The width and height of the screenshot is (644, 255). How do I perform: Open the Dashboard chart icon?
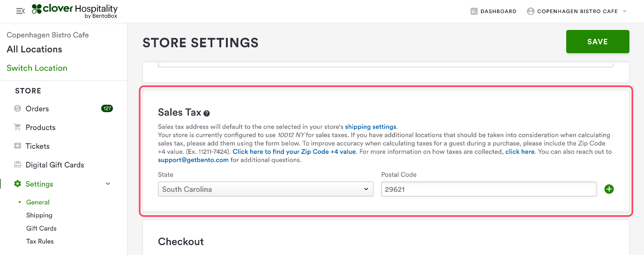474,11
